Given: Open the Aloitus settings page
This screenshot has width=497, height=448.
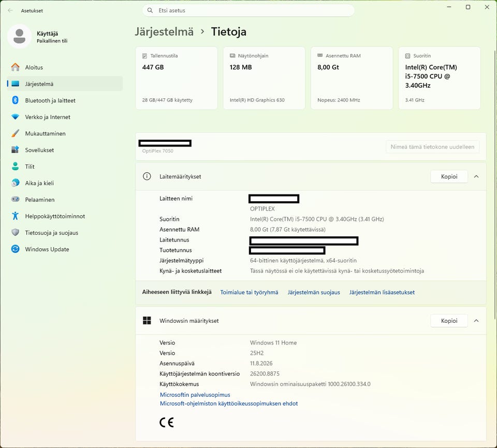Looking at the screenshot, I should pyautogui.click(x=65, y=67).
